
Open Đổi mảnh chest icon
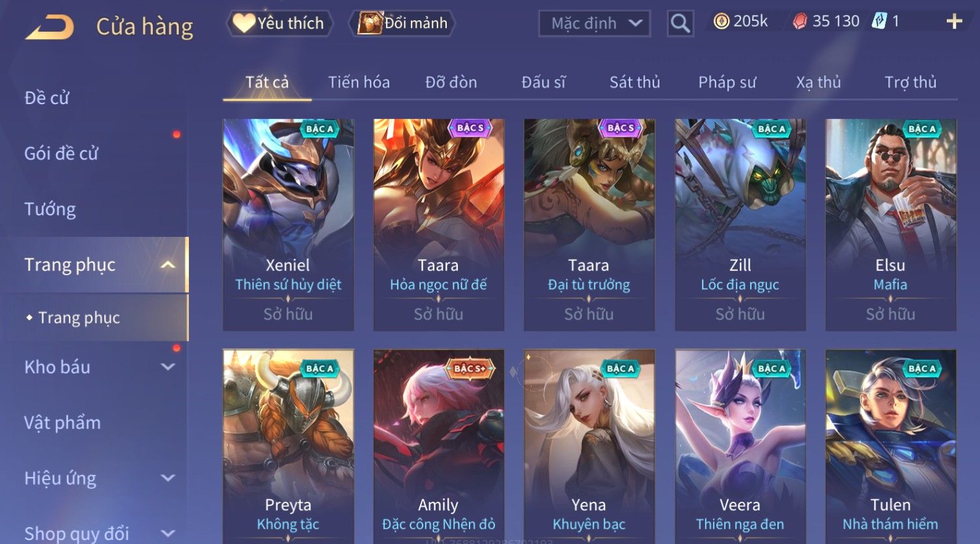point(369,23)
